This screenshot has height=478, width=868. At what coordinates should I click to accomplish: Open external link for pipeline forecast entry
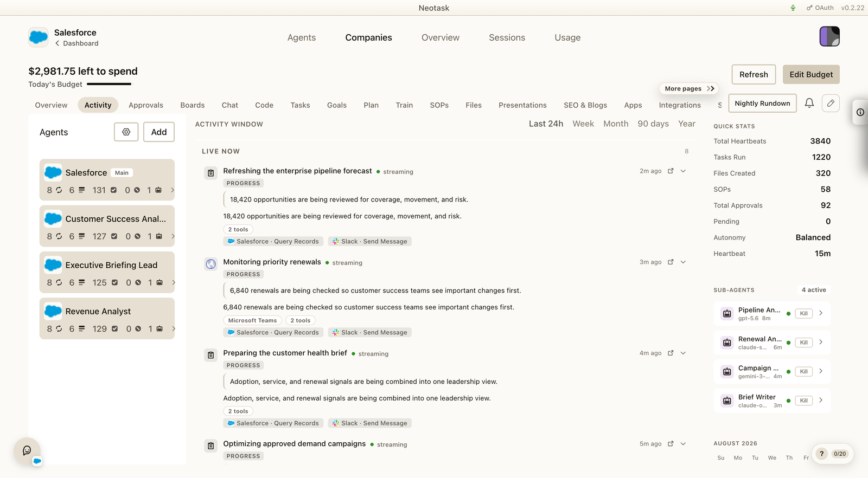671,171
